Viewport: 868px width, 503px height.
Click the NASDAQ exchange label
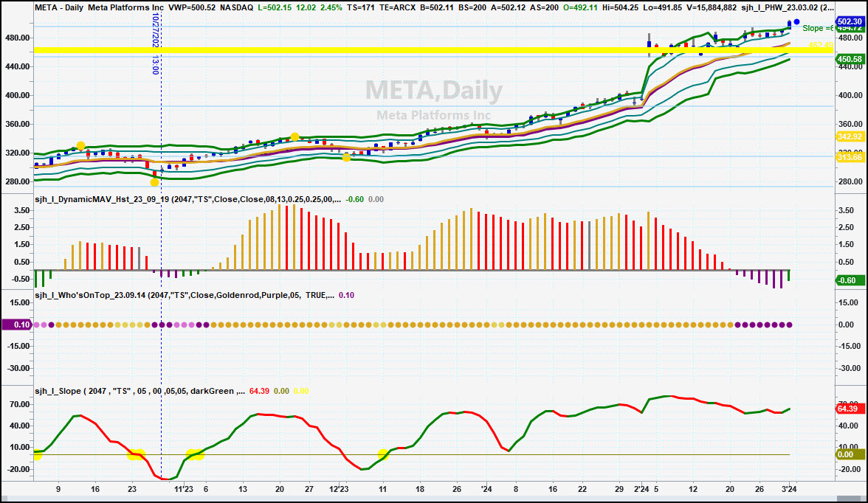[x=236, y=8]
